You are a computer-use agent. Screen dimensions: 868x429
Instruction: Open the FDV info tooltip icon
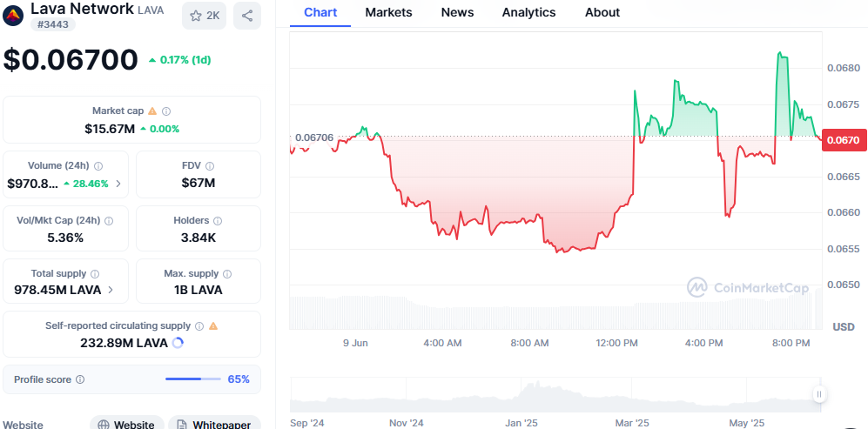pos(210,165)
